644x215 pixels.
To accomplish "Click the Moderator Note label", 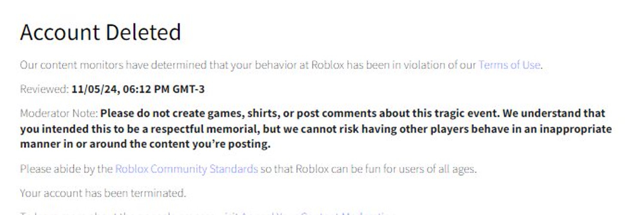I will 59,114.
